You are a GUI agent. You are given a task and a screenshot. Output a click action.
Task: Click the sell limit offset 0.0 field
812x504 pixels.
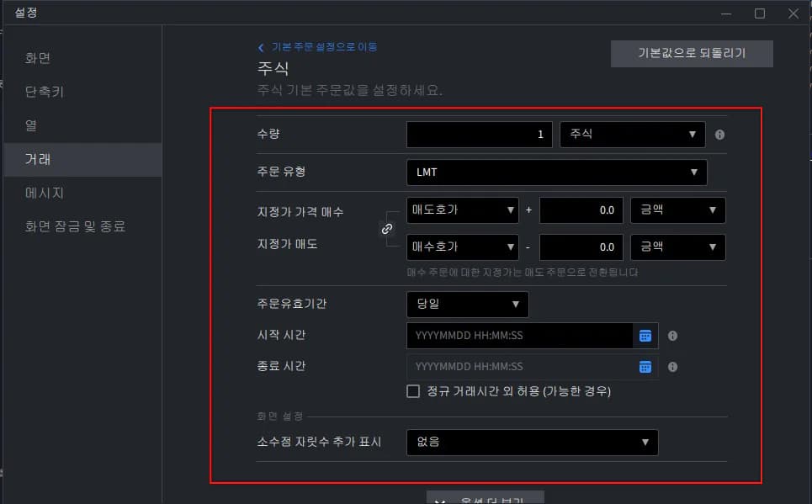[x=581, y=247]
